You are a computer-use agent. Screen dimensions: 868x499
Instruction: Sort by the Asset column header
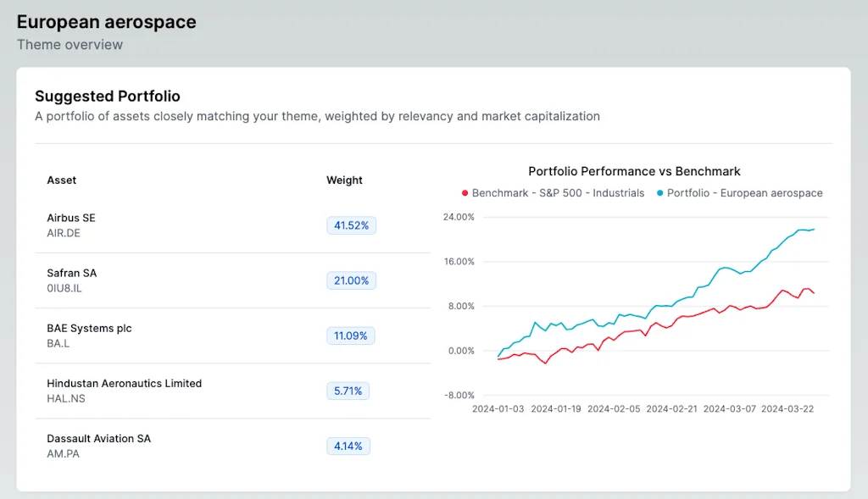coord(62,180)
